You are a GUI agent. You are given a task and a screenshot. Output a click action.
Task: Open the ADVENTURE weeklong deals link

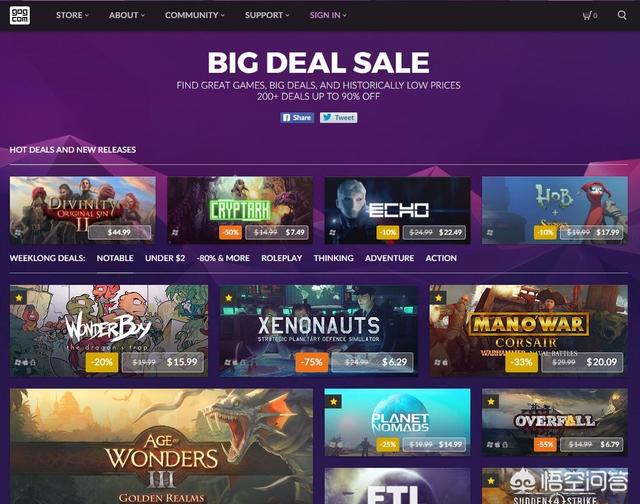tap(389, 258)
